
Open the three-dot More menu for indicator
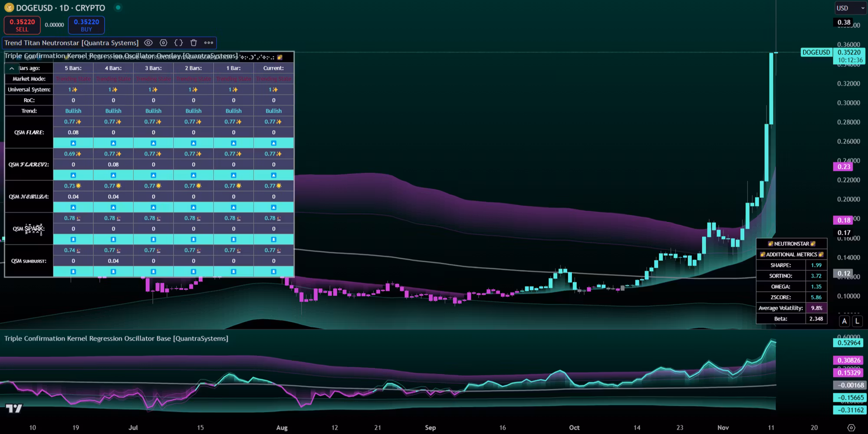[209, 43]
